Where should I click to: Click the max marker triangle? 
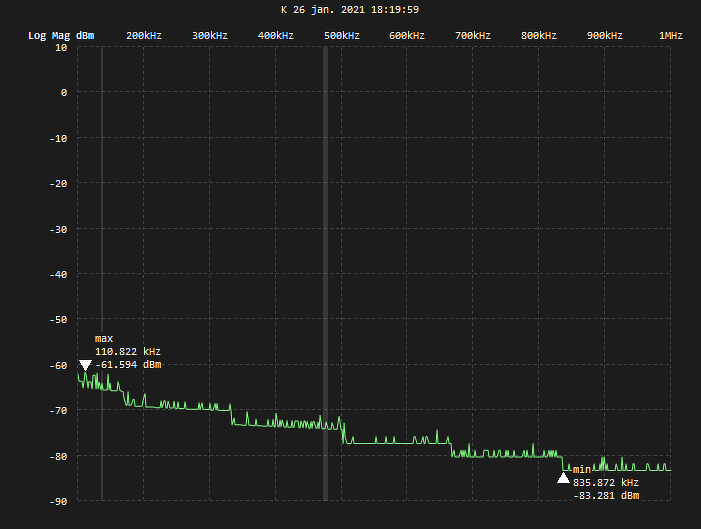pyautogui.click(x=85, y=365)
